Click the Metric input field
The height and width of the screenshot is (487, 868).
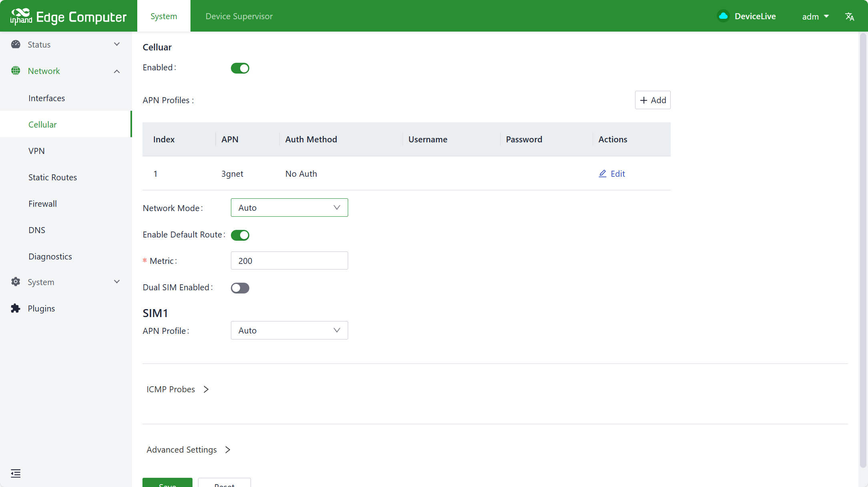[x=289, y=261]
